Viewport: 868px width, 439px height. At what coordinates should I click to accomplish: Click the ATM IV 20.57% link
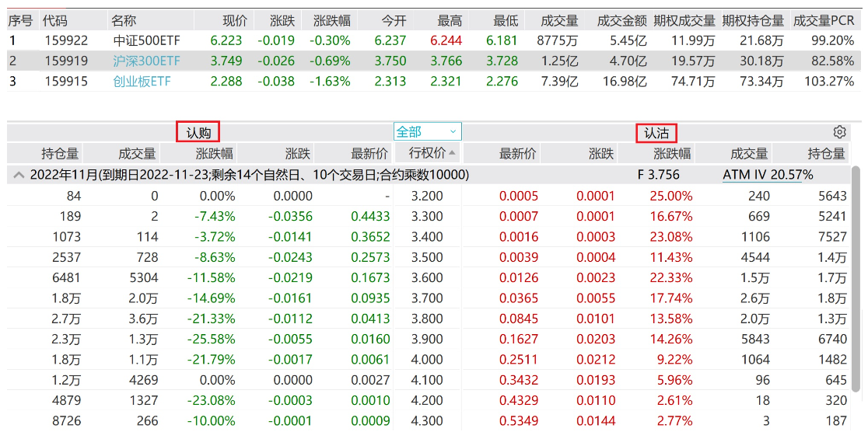(768, 175)
